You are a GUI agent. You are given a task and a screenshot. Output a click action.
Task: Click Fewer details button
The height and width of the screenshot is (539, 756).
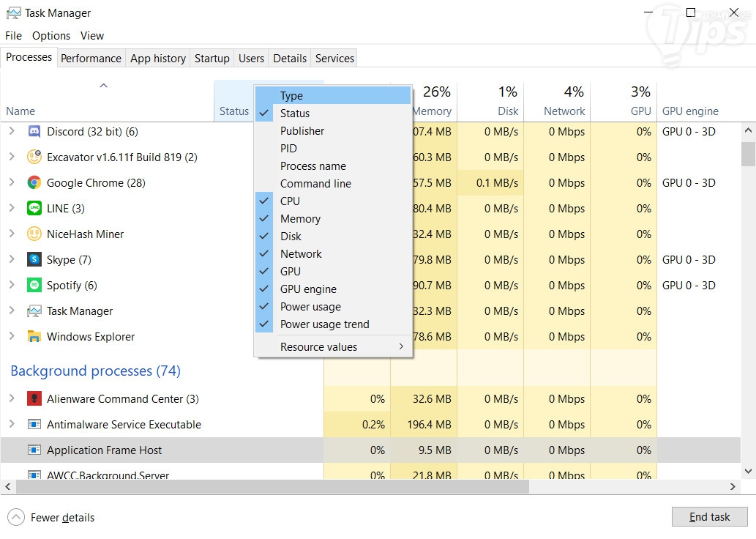point(51,518)
